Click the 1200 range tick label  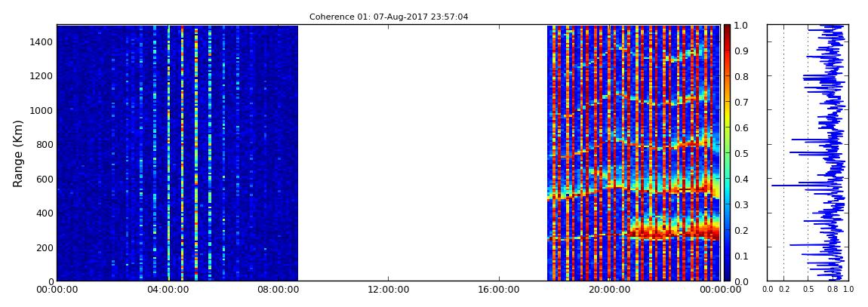coord(42,76)
